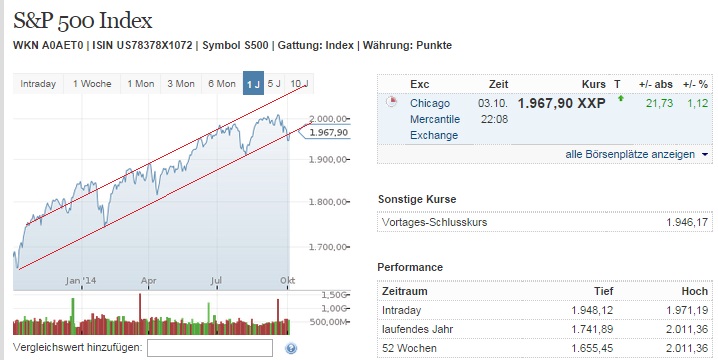Click the Okt axis label on chart
Viewport: 718px width, 360px height.
tap(288, 280)
